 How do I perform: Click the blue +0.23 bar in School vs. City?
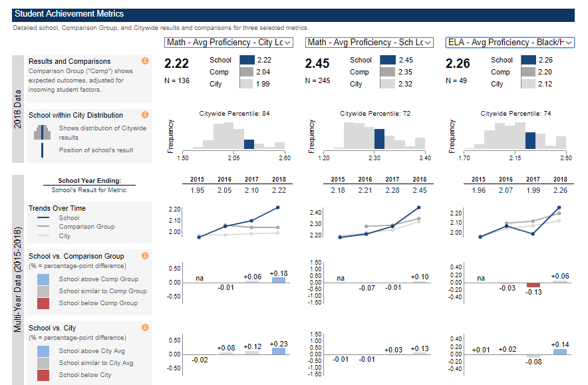click(278, 351)
